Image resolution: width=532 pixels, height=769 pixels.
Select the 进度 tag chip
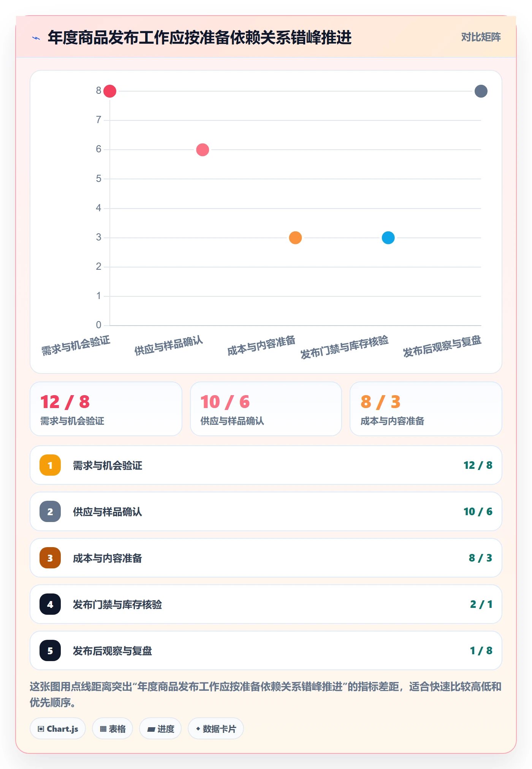tap(160, 729)
